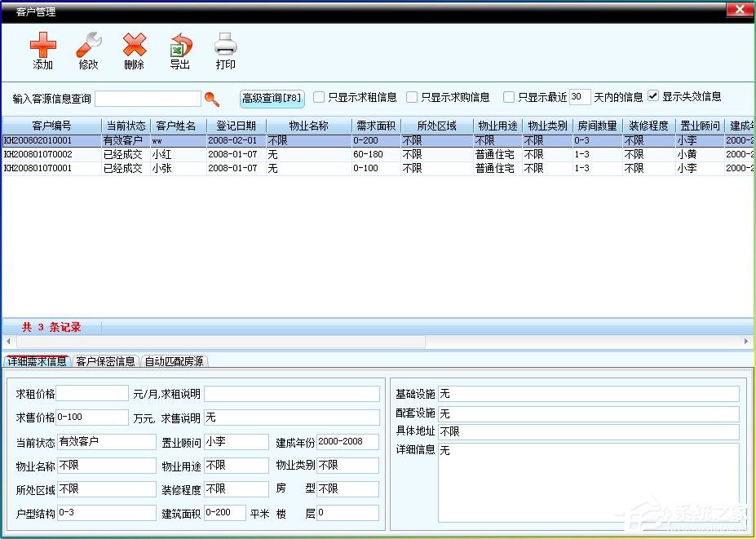Click the magnifying glass search icon
This screenshot has height=539, width=756.
pos(212,99)
